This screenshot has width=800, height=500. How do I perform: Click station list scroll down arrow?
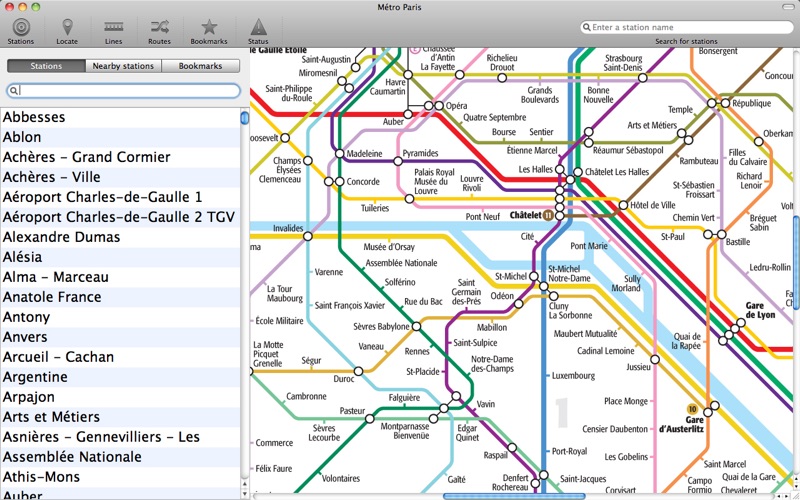tap(245, 494)
